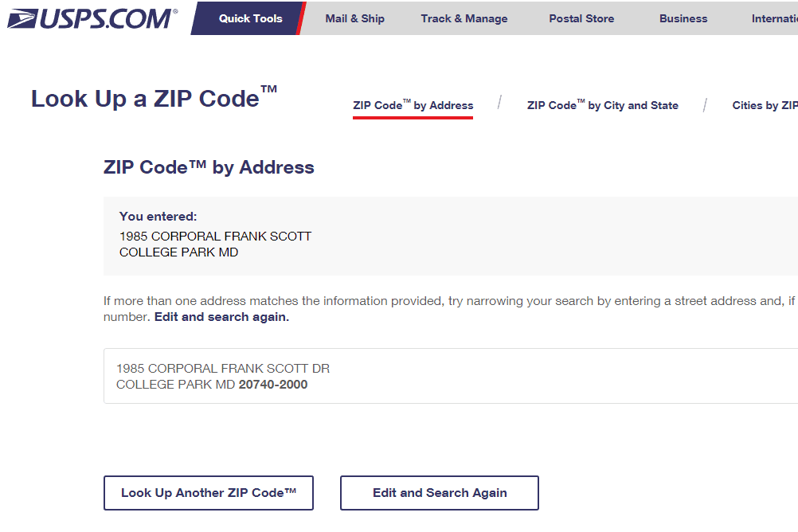Viewport: 798px width, 532px height.
Task: Open the Postal Store menu
Action: tap(581, 18)
